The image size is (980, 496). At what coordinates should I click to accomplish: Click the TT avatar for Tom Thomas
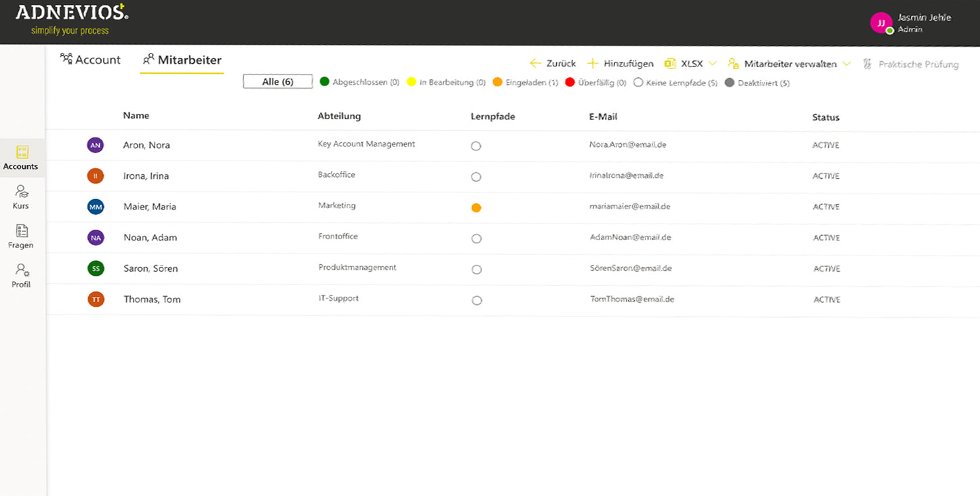pos(96,299)
